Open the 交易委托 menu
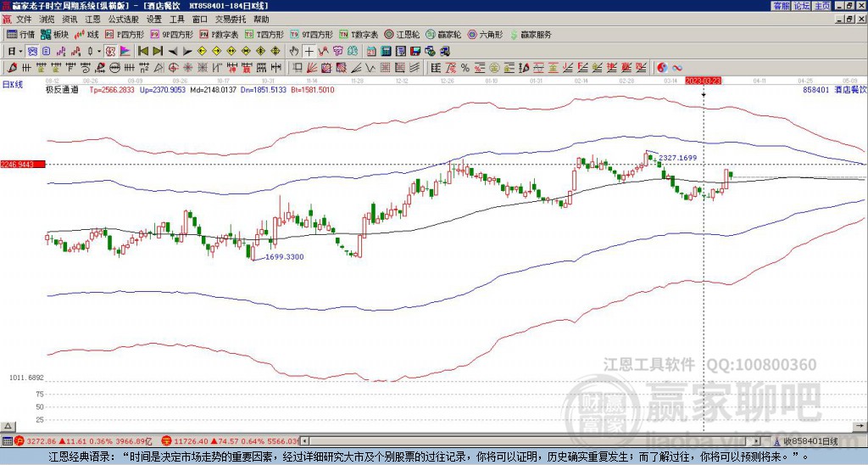 click(x=231, y=20)
